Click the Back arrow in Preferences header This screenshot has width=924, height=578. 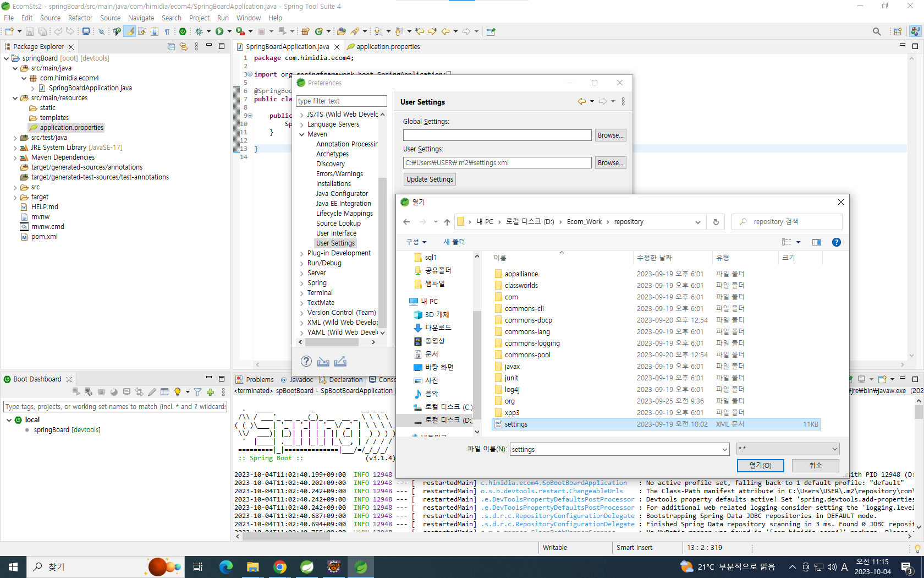point(582,101)
